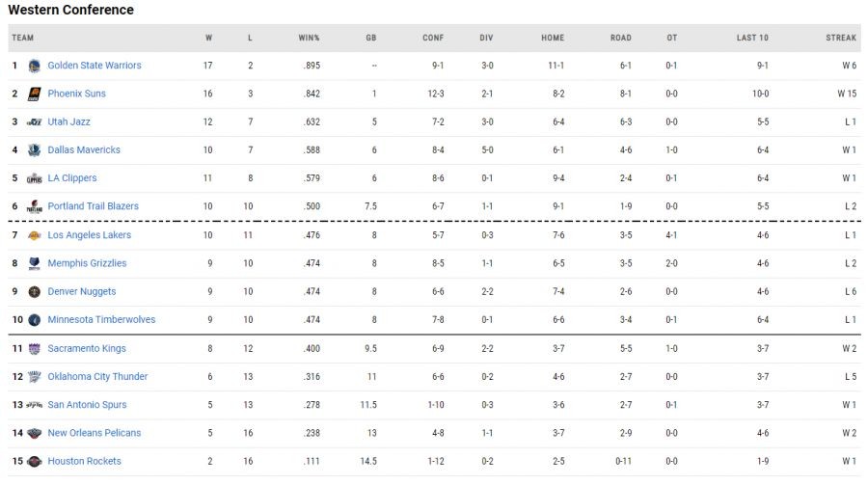Click the Memphis Grizzlies logo icon
Viewport: 868px width, 485px height.
point(35,263)
